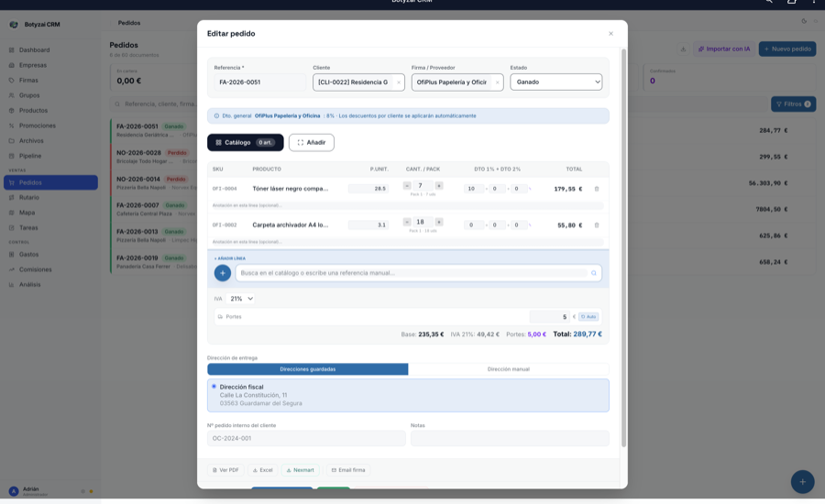Click the dialog's vertical scrollbar
Screen dimensions: 825x504
624,247
